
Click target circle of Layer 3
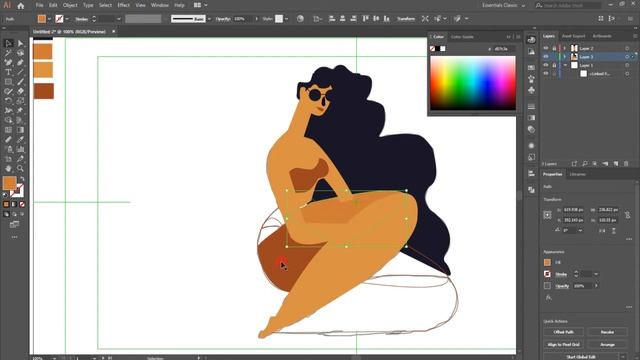click(627, 57)
